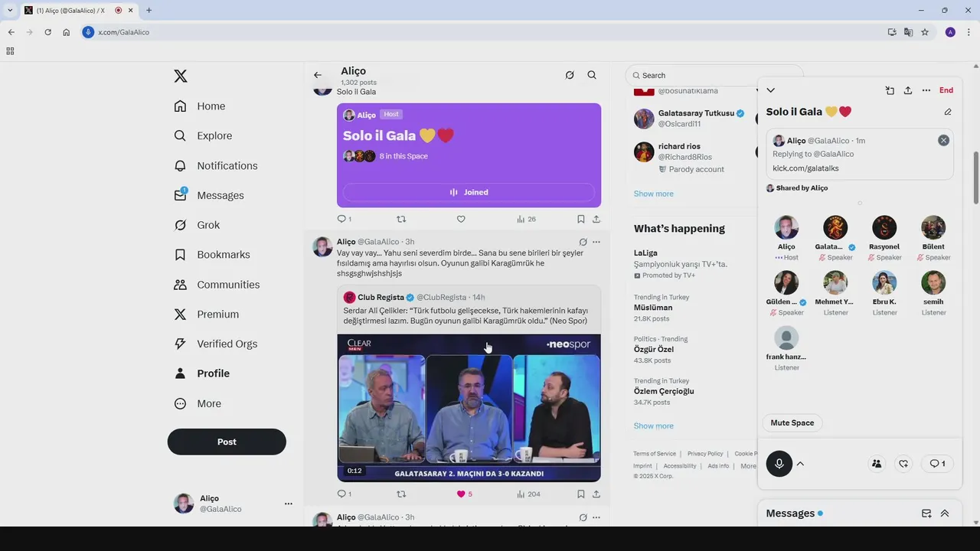Image resolution: width=980 pixels, height=551 pixels.
Task: Expand microphone options chevron
Action: pyautogui.click(x=801, y=464)
